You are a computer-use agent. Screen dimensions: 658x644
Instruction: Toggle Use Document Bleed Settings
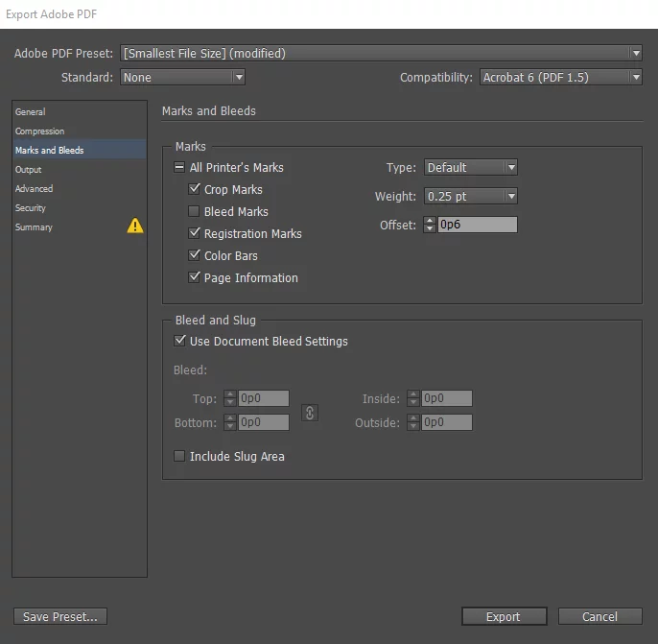point(179,341)
